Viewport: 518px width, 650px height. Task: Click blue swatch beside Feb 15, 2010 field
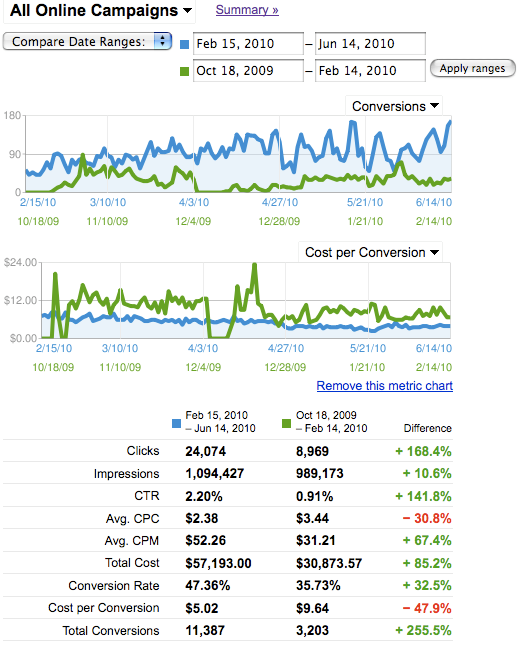[x=184, y=44]
